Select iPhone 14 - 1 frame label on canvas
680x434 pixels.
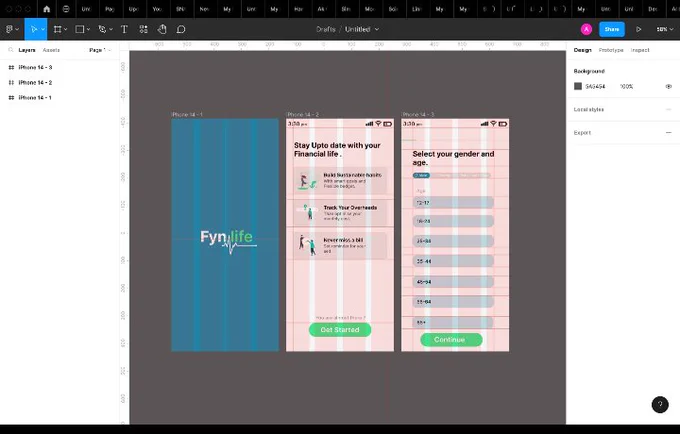coord(187,114)
